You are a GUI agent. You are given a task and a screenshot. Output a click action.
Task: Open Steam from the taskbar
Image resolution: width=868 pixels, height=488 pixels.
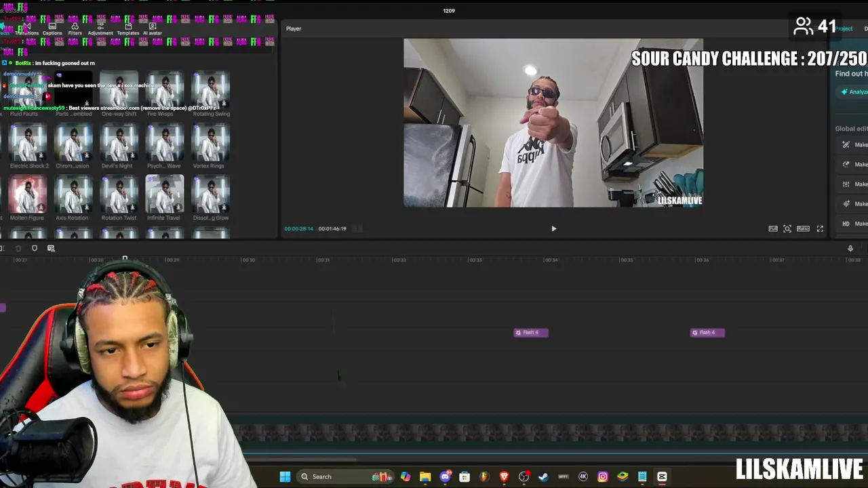543,476
